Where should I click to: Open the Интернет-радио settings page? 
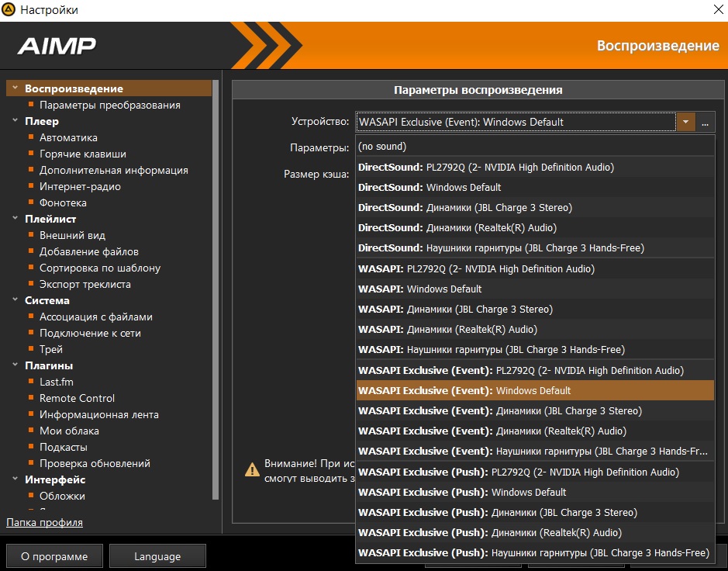click(x=80, y=186)
